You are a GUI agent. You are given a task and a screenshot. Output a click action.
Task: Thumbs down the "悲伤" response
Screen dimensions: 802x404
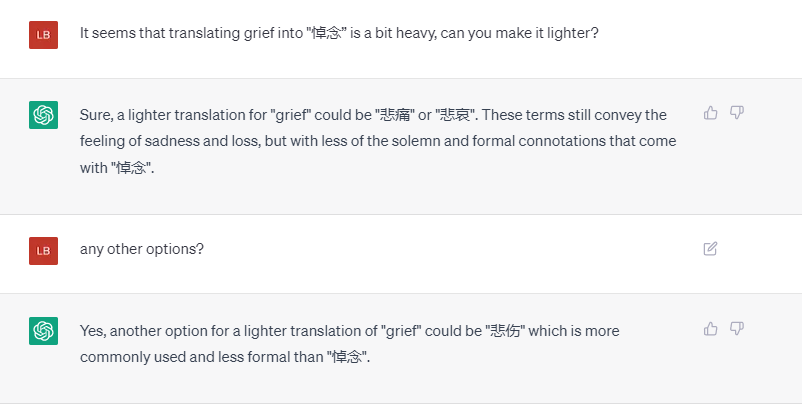coord(737,328)
